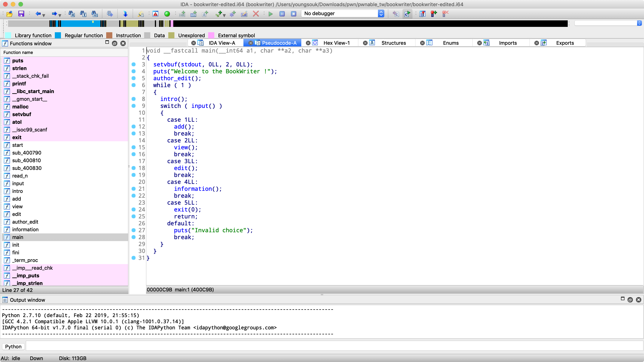Image resolution: width=644 pixels, height=362 pixels.
Task: Click the green circle toolbar icon
Action: tap(167, 14)
